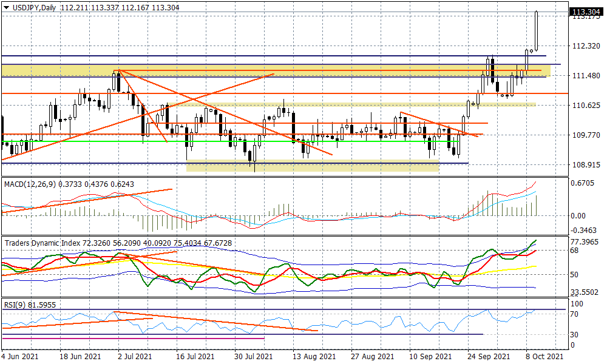
Task: Click the RSI scale level 70
Action: coord(574,314)
